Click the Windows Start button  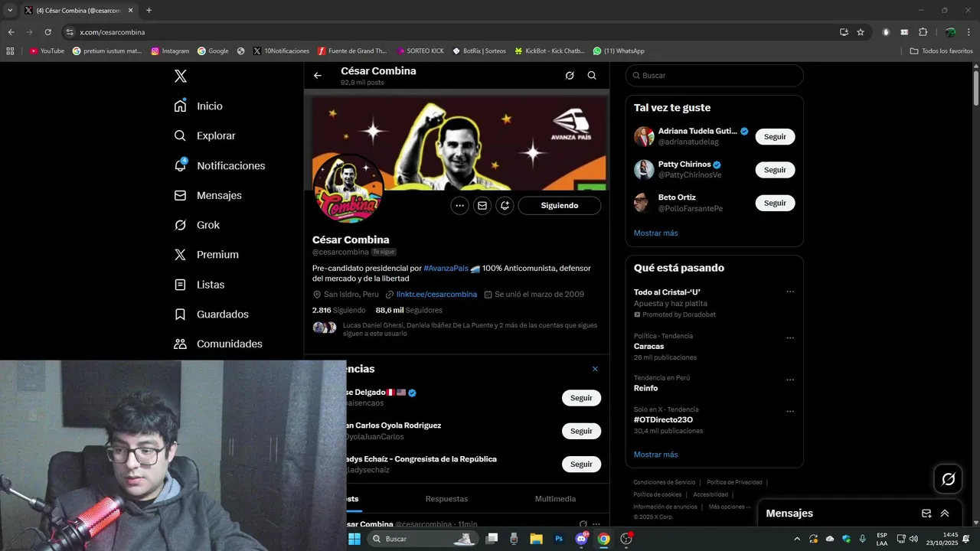point(354,539)
